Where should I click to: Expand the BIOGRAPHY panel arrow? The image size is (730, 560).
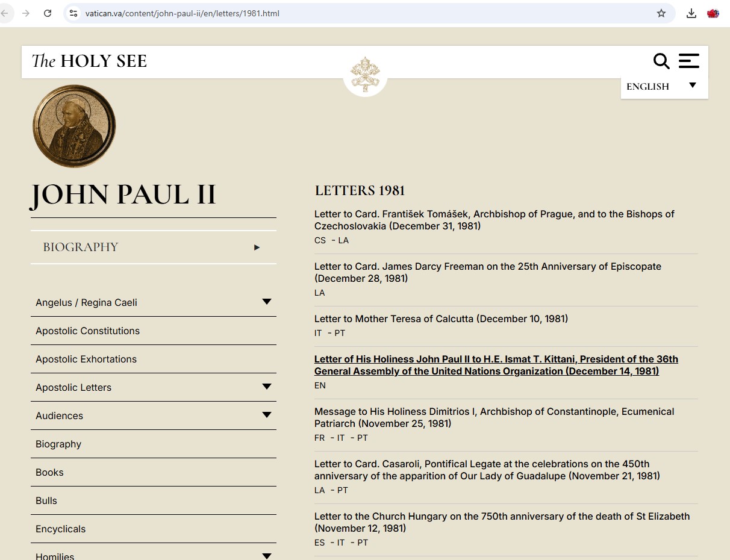pos(257,247)
